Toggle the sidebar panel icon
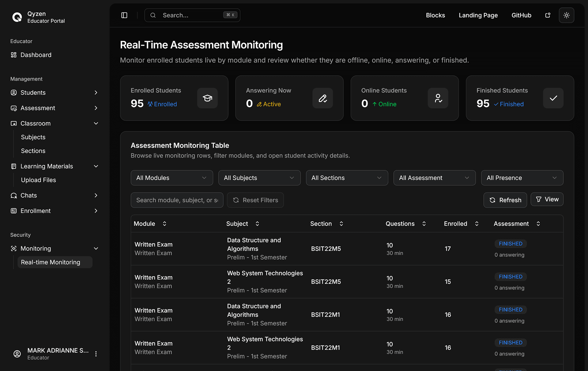 [124, 15]
